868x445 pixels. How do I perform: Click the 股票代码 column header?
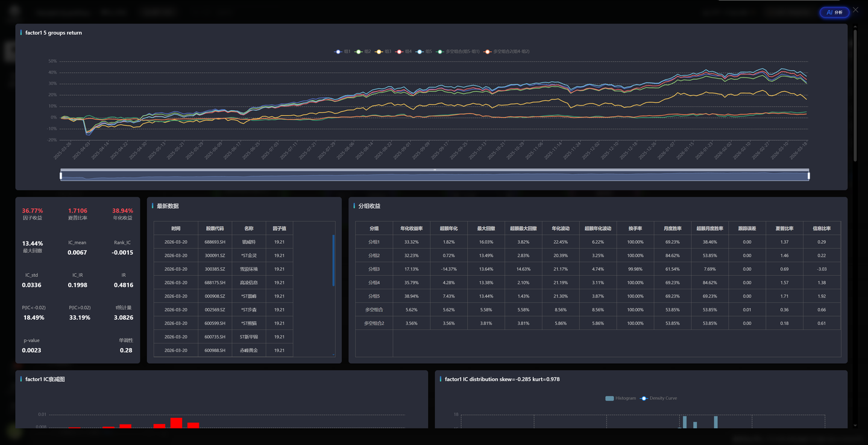(x=215, y=229)
